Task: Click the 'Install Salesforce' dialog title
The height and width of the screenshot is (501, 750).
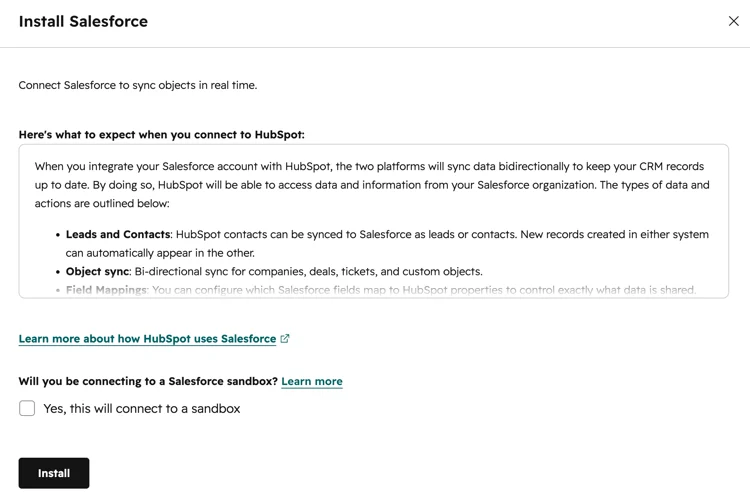Action: tap(83, 22)
